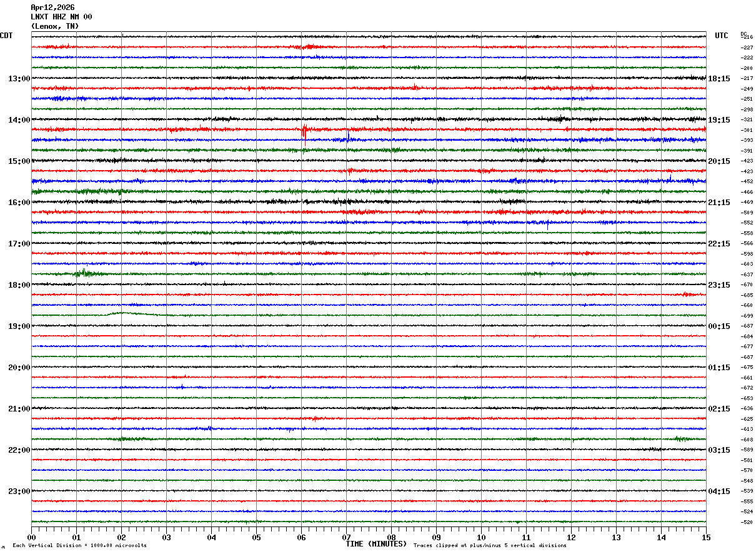Viewport: 756px width, 554px height.
Task: Select the -581 DC offset value
Action: [747, 460]
